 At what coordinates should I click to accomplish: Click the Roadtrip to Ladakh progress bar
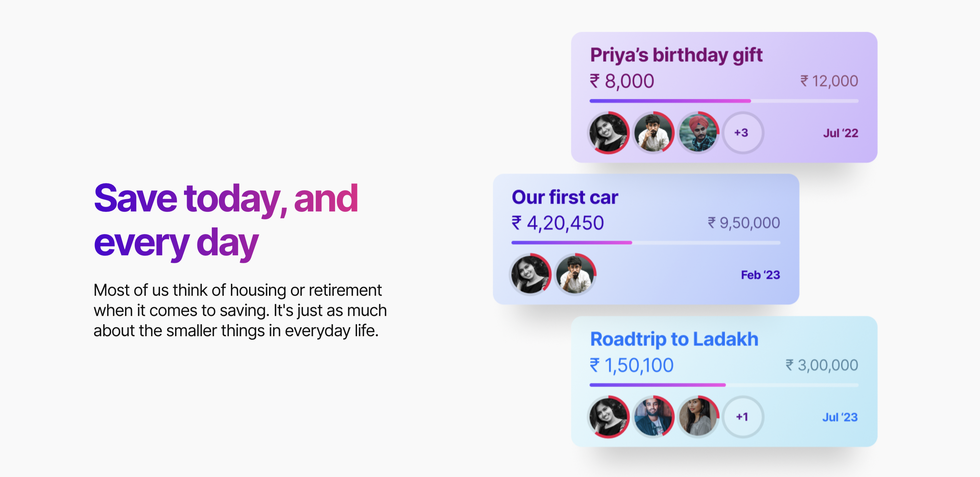pyautogui.click(x=724, y=385)
